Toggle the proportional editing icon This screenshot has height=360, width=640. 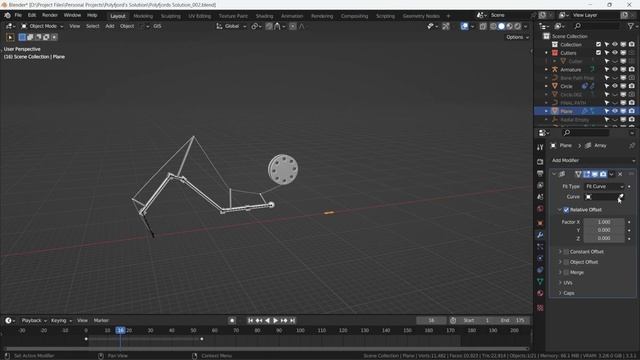pos(293,26)
